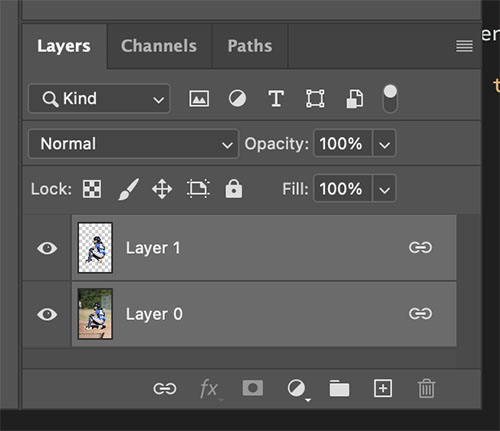Hide Layer 0 using eye icon
Screen dimensions: 500x431
[47, 314]
